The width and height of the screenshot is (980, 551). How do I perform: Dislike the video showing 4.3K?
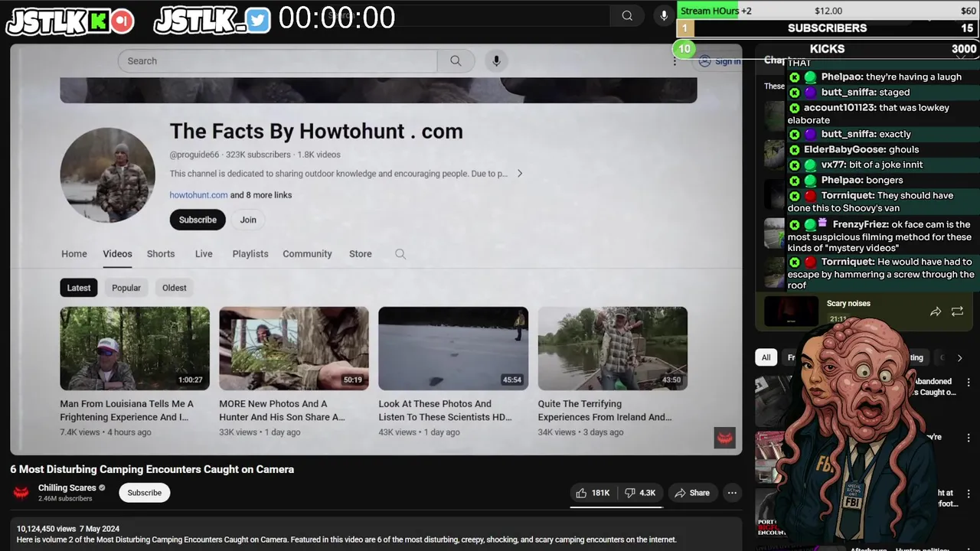tap(641, 493)
